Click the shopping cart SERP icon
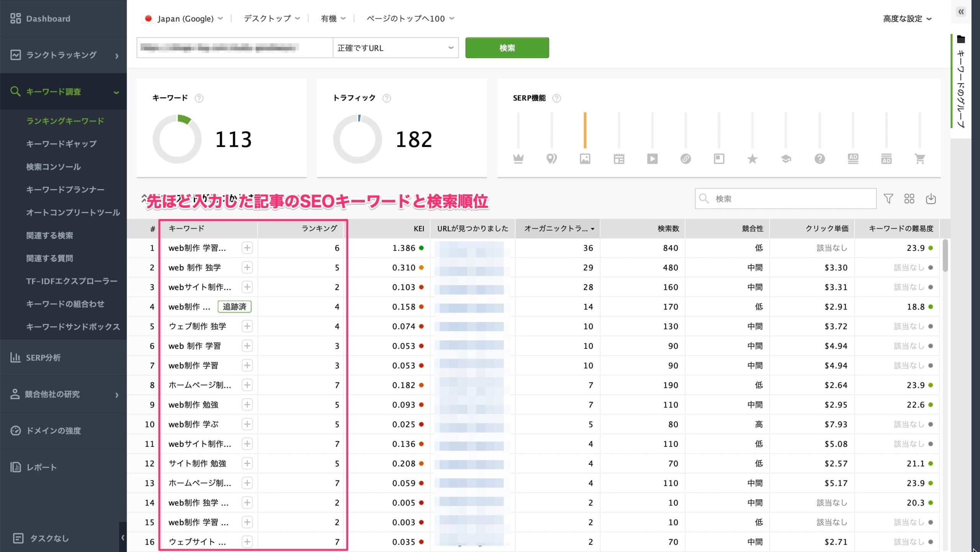The image size is (980, 552). click(920, 158)
